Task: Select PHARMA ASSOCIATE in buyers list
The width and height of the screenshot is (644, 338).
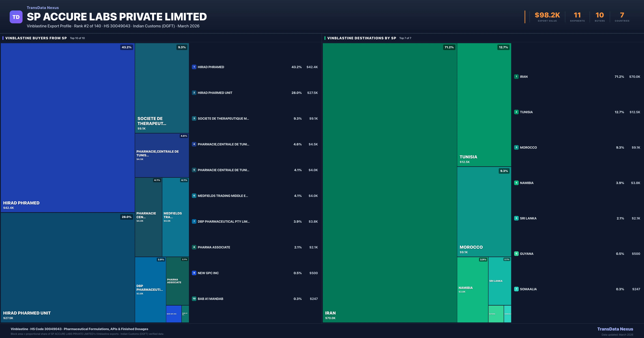Action: (214, 247)
